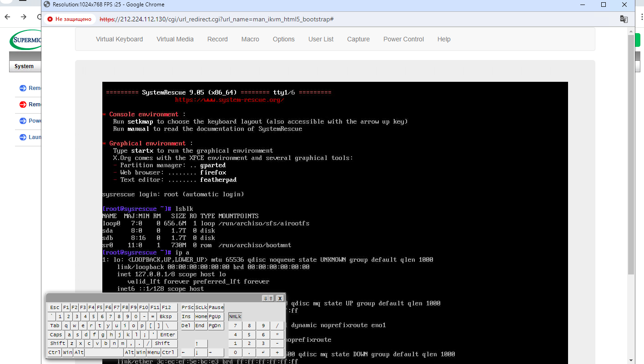Click the Chrome back arrow in background window

(x=8, y=17)
